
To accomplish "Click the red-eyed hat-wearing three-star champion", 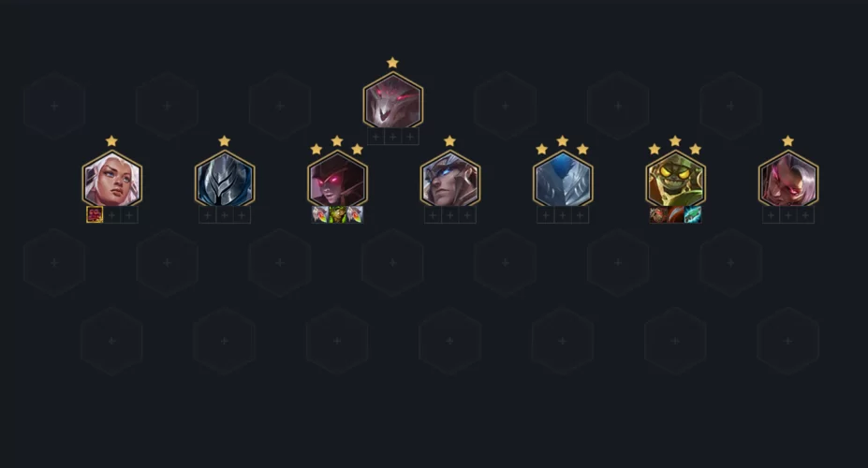I will [337, 179].
